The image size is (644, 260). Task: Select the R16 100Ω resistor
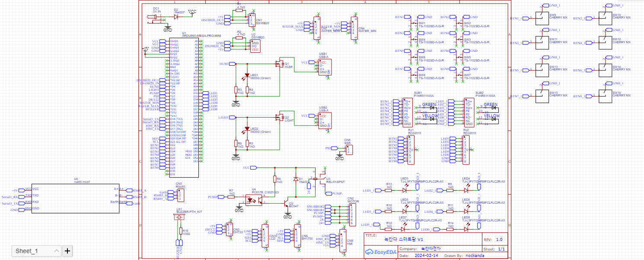click(180, 231)
